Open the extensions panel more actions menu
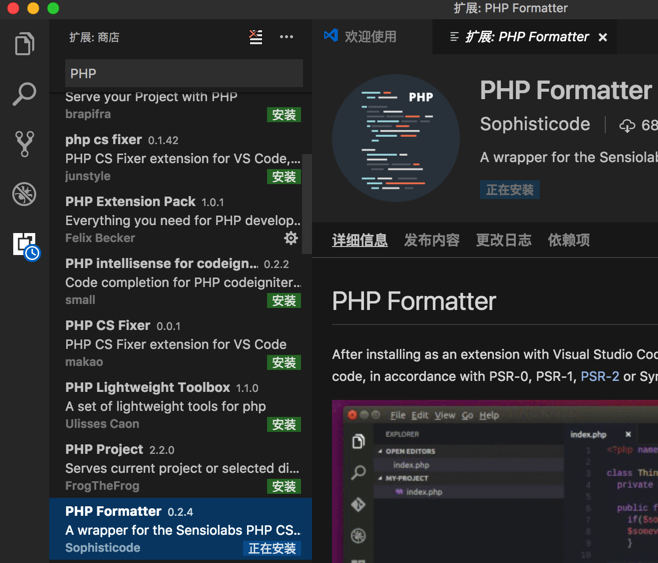The image size is (658, 563). tap(287, 37)
